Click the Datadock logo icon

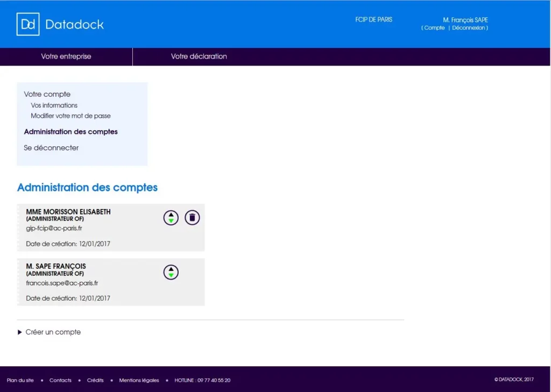pos(28,24)
